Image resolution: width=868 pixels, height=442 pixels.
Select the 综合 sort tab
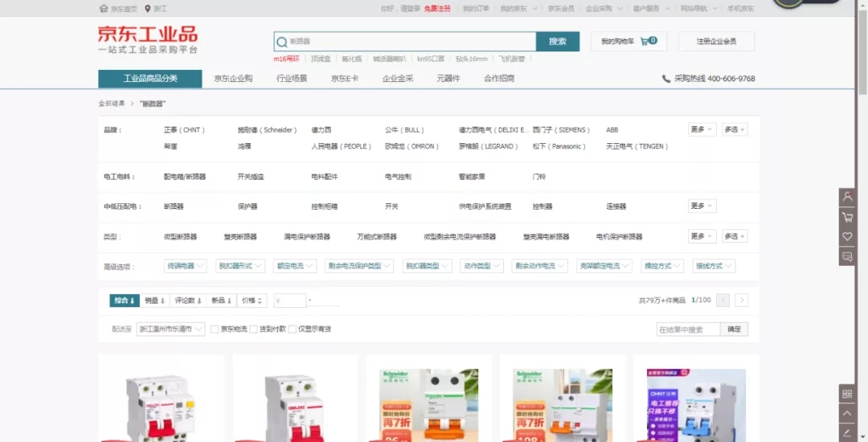tap(125, 301)
